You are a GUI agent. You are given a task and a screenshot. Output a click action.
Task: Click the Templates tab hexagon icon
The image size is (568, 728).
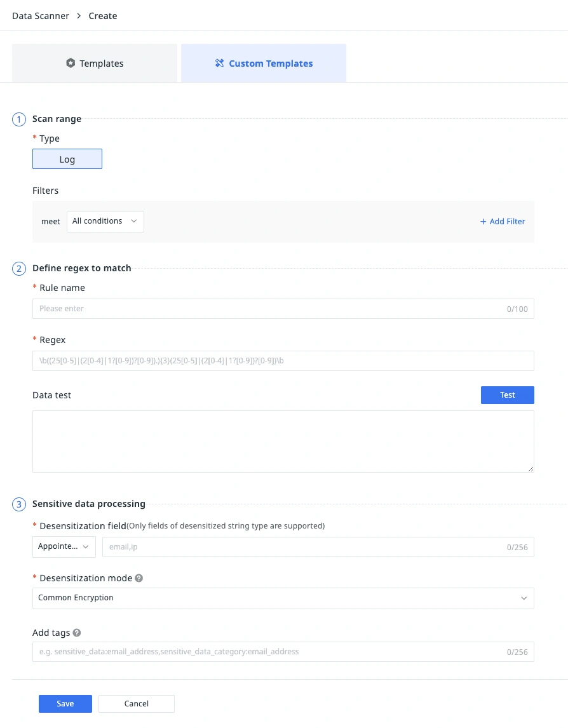(x=71, y=64)
